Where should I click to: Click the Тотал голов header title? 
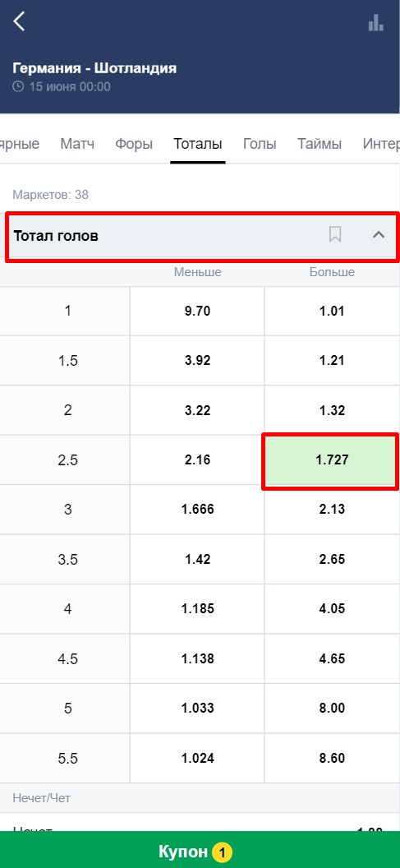(x=56, y=236)
